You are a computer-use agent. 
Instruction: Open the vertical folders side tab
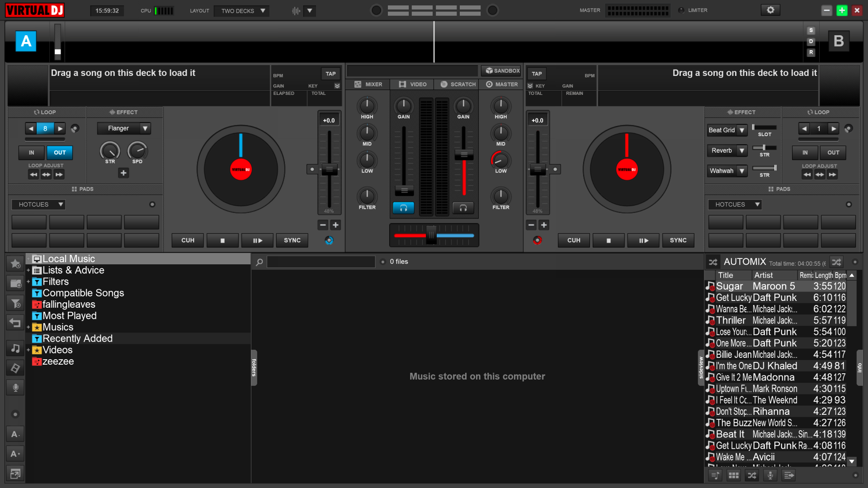(254, 368)
